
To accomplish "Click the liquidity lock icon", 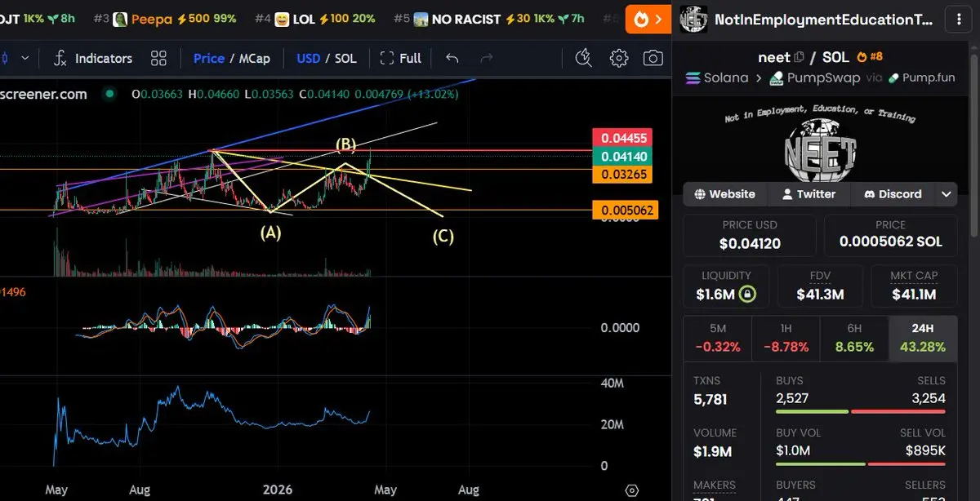I will pyautogui.click(x=747, y=295).
